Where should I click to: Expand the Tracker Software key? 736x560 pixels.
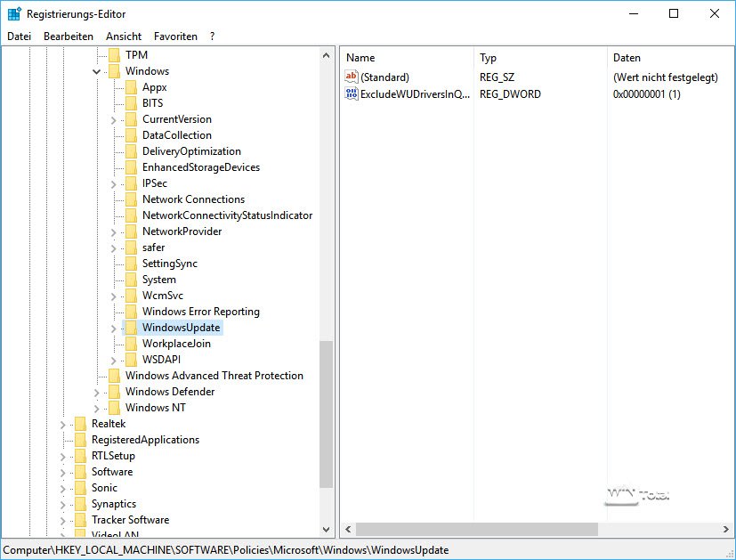pos(62,521)
